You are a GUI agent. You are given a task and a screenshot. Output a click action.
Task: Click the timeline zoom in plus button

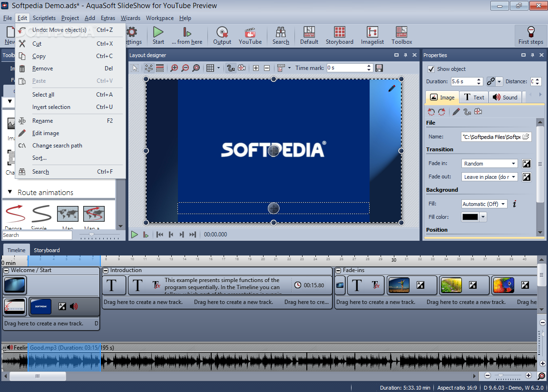pyautogui.click(x=528, y=375)
